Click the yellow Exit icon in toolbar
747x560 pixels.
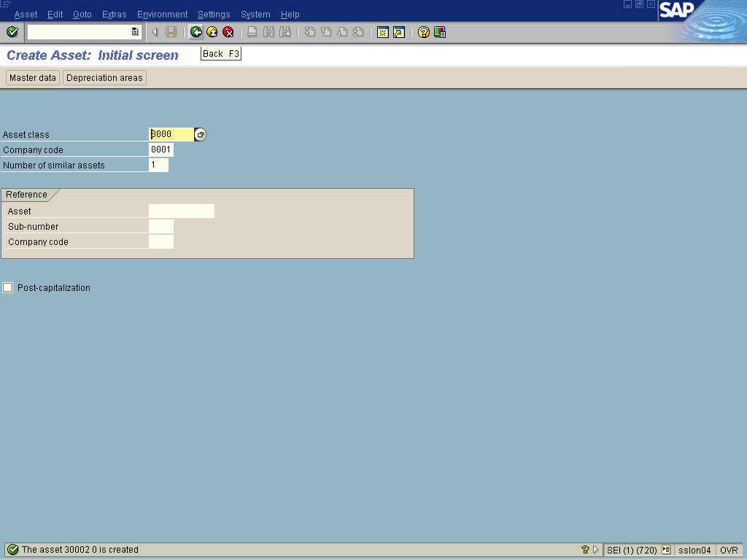[212, 32]
